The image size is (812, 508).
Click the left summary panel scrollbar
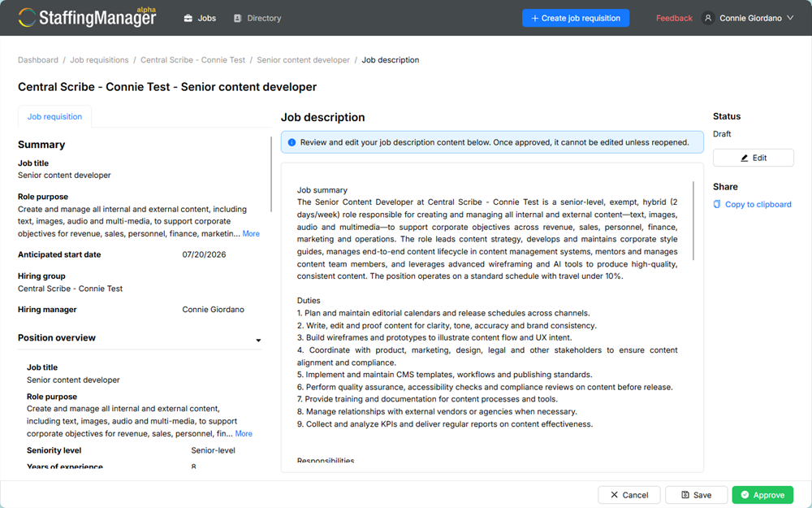pyautogui.click(x=271, y=174)
